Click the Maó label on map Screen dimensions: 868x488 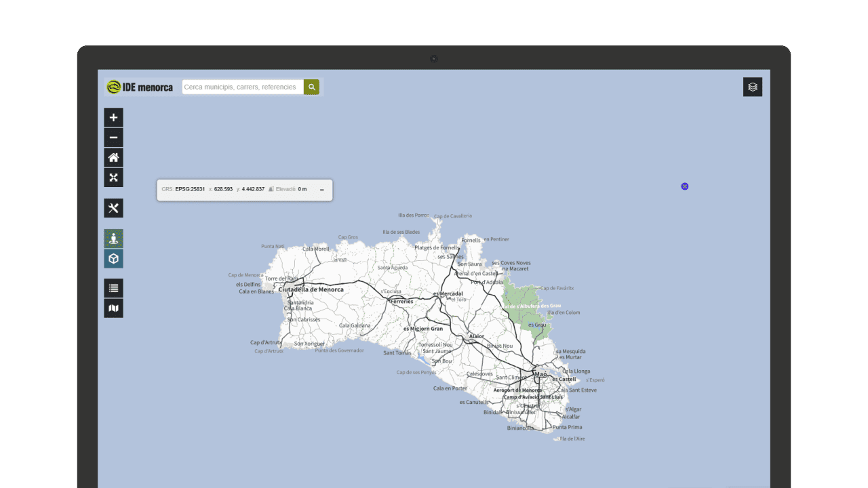[540, 374]
